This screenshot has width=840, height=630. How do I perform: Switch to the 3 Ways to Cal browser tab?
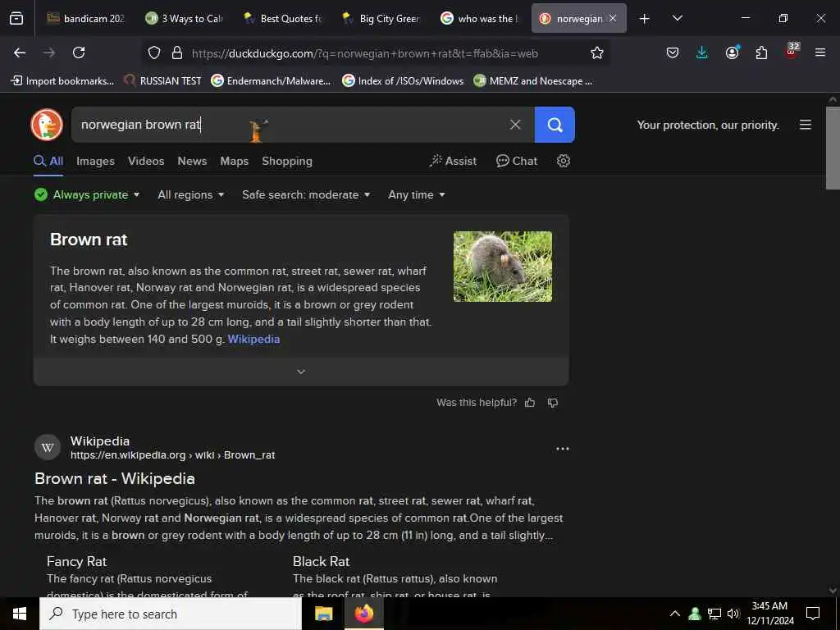184,19
